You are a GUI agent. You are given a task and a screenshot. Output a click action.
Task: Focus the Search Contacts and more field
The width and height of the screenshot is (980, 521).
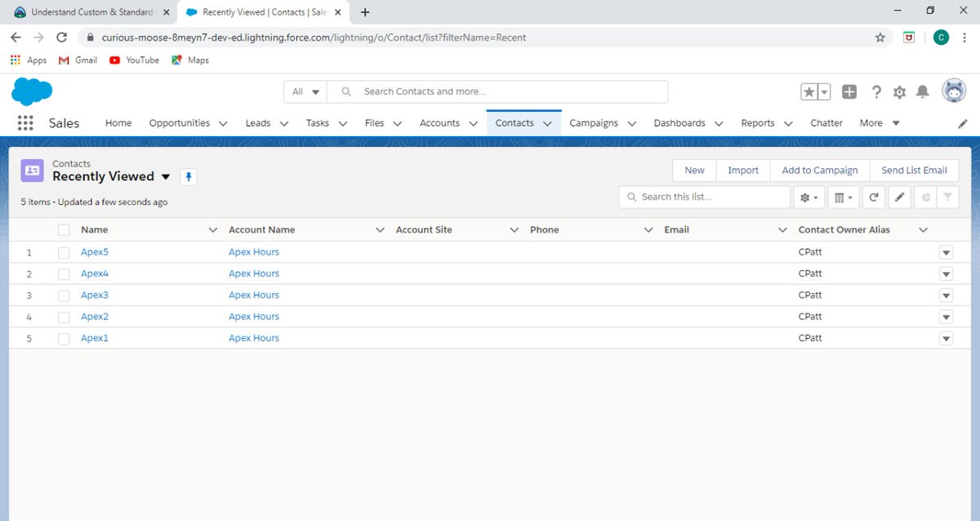coord(497,92)
